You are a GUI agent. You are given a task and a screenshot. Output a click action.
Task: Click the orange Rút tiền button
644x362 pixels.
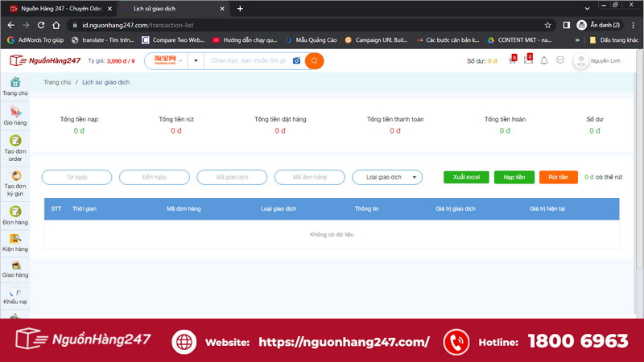pos(558,177)
